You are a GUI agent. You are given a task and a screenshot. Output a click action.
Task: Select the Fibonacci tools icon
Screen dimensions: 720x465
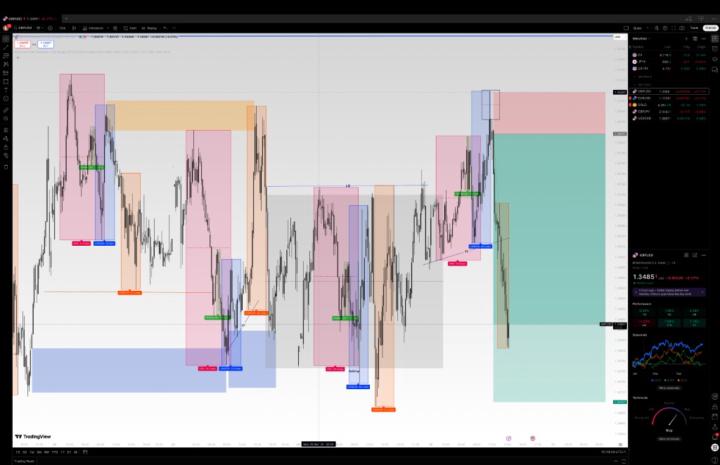[6, 56]
